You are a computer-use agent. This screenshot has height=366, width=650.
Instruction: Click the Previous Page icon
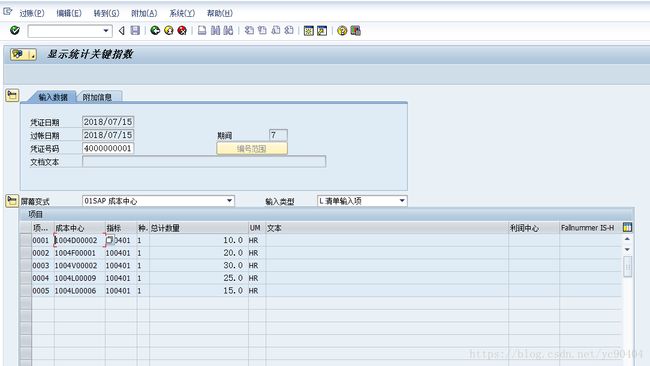tap(262, 30)
